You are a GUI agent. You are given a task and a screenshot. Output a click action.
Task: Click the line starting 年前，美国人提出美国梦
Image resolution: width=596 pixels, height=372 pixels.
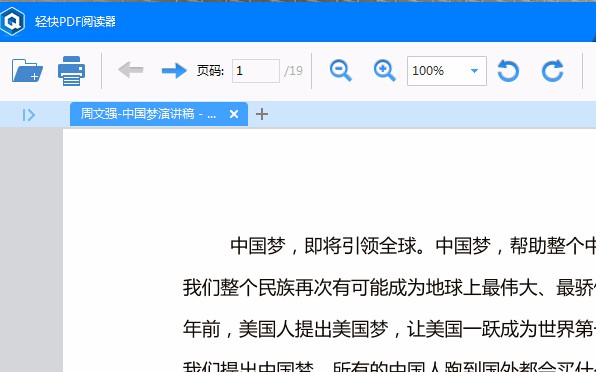389,329
